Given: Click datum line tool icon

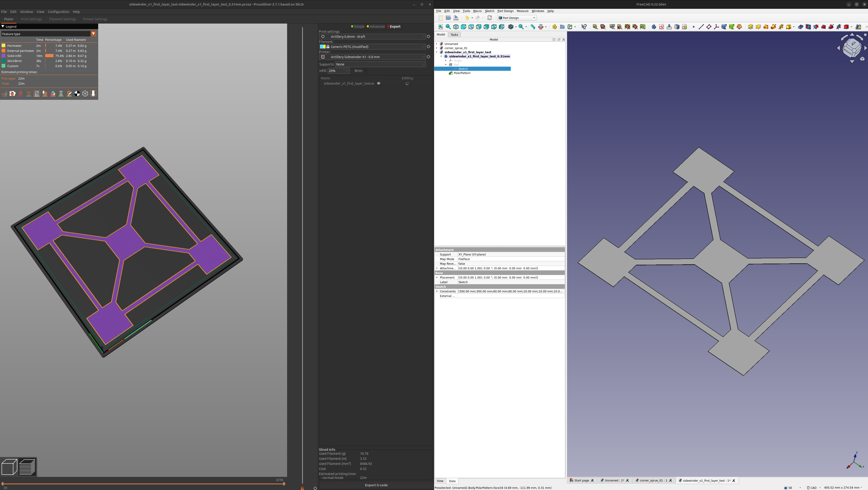Looking at the screenshot, I should click(x=701, y=27).
